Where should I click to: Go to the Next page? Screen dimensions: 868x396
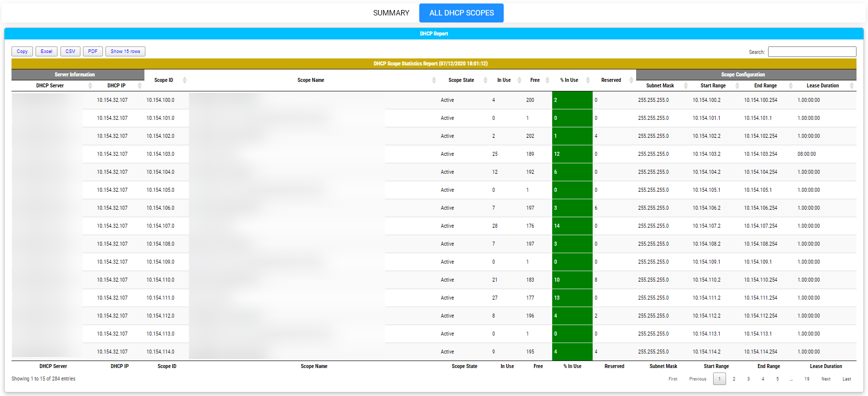click(x=826, y=379)
